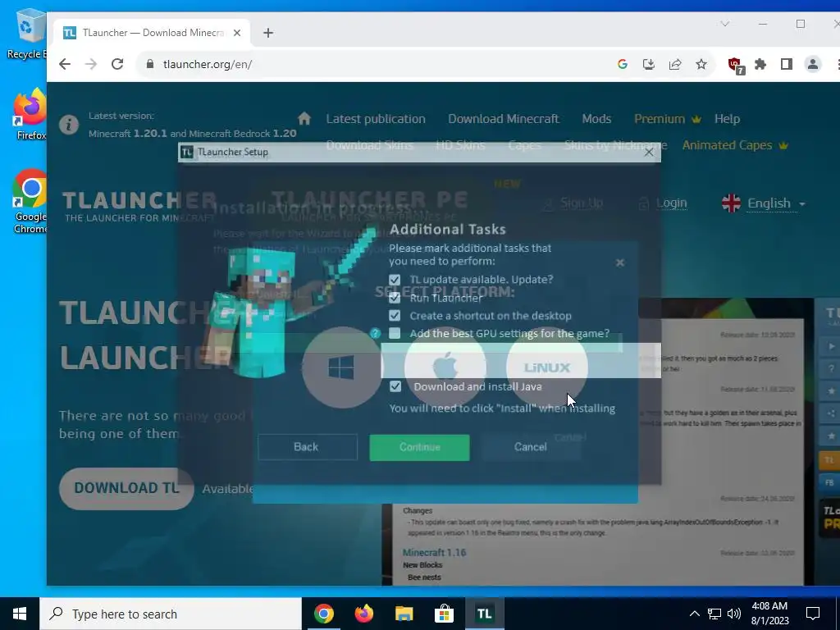Select the Google Chrome desktop shortcut
Image resolution: width=840 pixels, height=630 pixels.
30,202
